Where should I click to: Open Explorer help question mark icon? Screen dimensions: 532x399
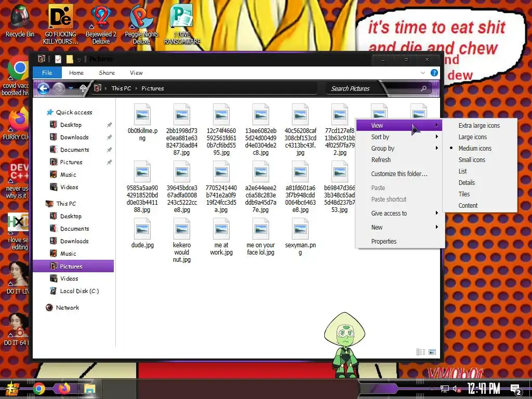point(434,73)
